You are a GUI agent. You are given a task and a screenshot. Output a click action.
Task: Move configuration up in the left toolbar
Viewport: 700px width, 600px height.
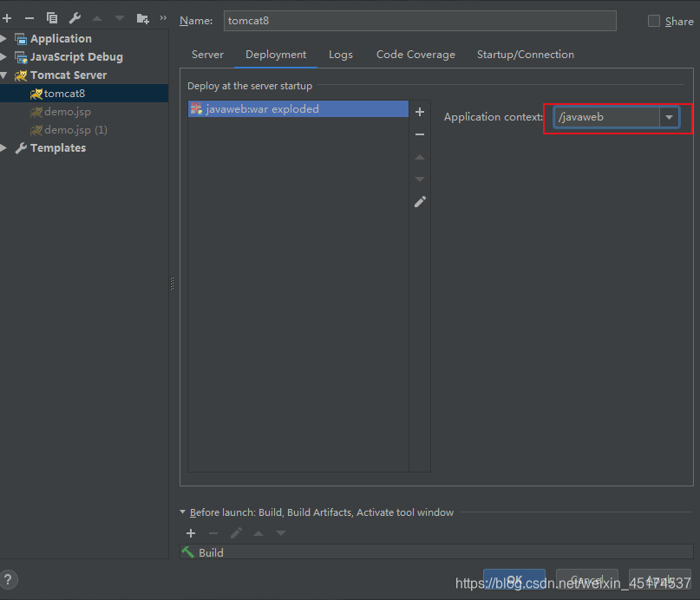[97, 18]
